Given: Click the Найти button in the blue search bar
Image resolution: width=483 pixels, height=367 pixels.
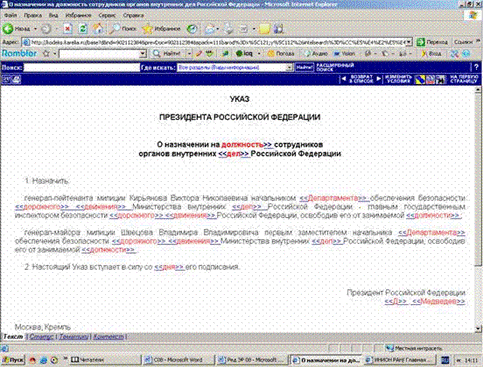Looking at the screenshot, I should pyautogui.click(x=304, y=68).
